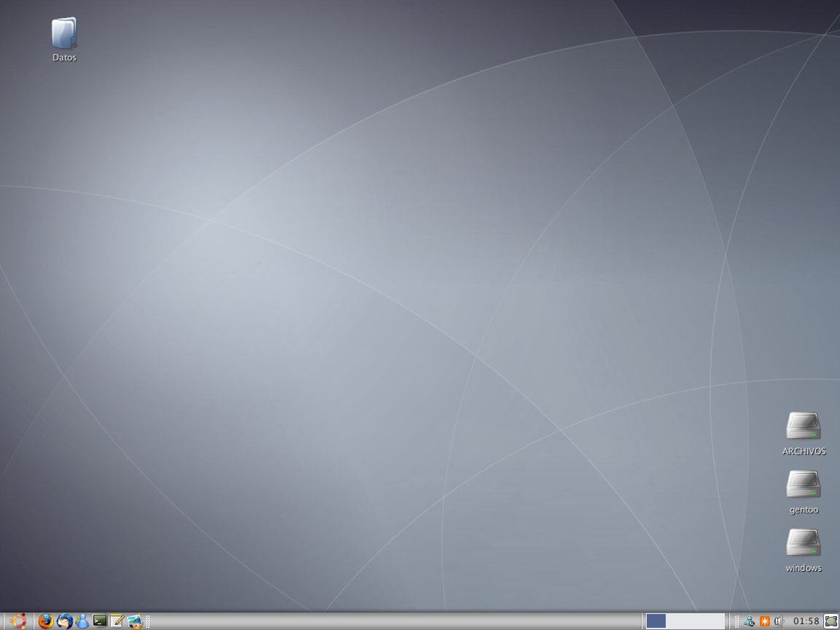Image resolution: width=840 pixels, height=630 pixels.
Task: Select the ARCHIVOS drive icon
Action: coord(804,427)
